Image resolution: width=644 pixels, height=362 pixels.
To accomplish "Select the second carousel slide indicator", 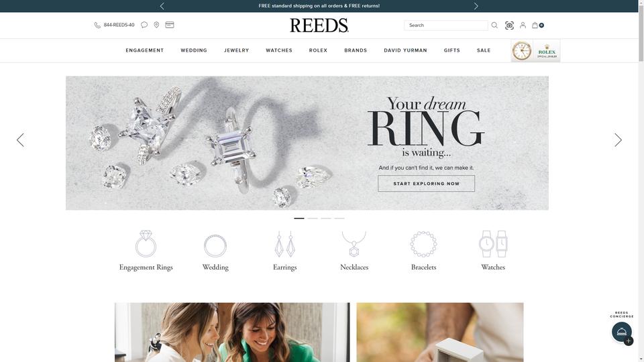I will [313, 219].
